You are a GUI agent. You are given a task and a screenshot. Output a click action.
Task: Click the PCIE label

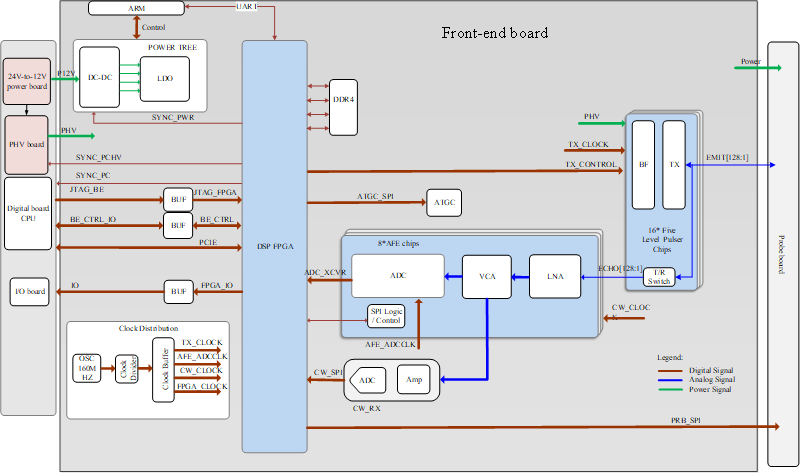[208, 242]
